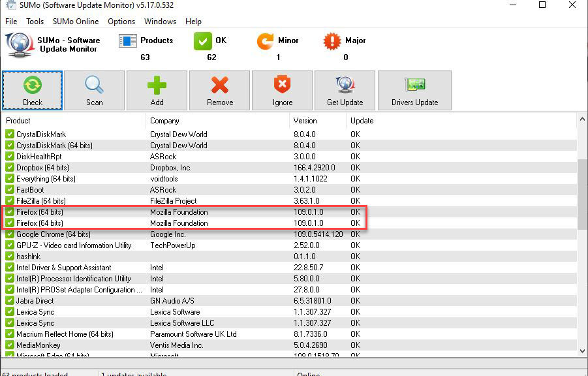
Task: Click green status icon beside Intel Driver & Support Assistant
Action: pyautogui.click(x=9, y=268)
